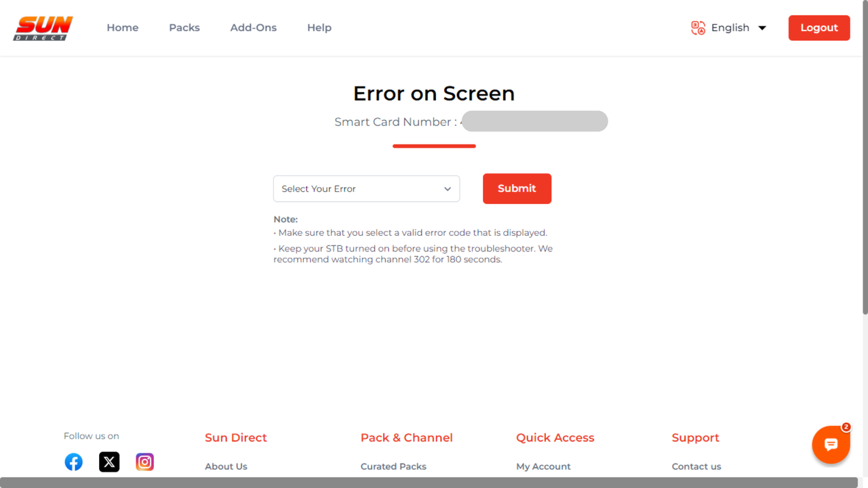This screenshot has height=488, width=868.
Task: Click the English language label
Action: pyautogui.click(x=730, y=28)
